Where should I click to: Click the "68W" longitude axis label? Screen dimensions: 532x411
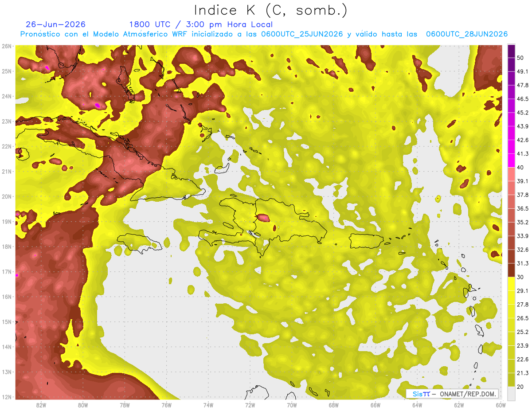pos(333,405)
